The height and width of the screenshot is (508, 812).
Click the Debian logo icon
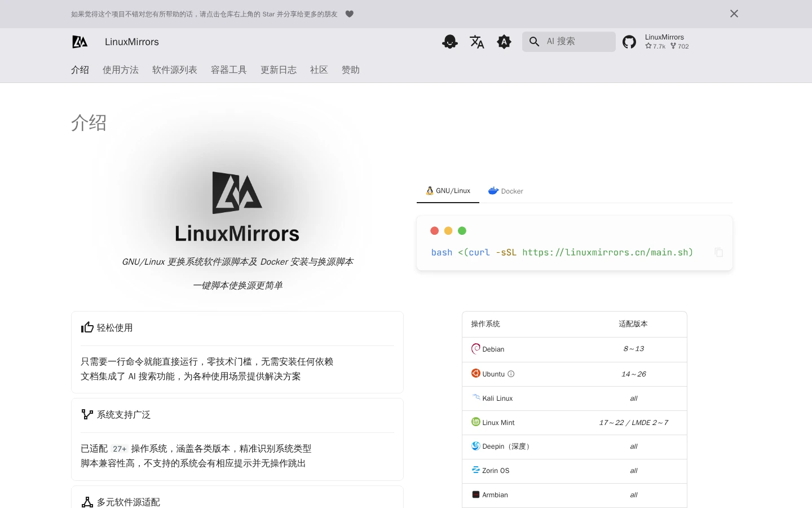476,349
